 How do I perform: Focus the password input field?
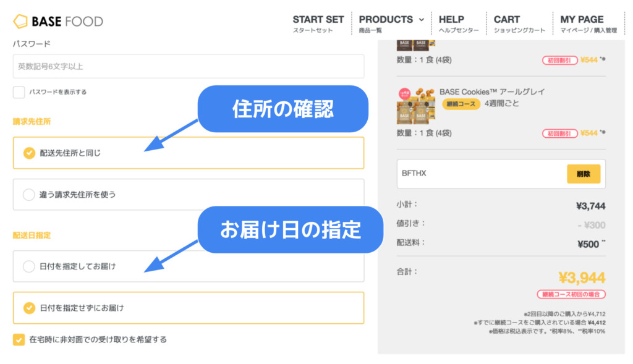(x=189, y=67)
